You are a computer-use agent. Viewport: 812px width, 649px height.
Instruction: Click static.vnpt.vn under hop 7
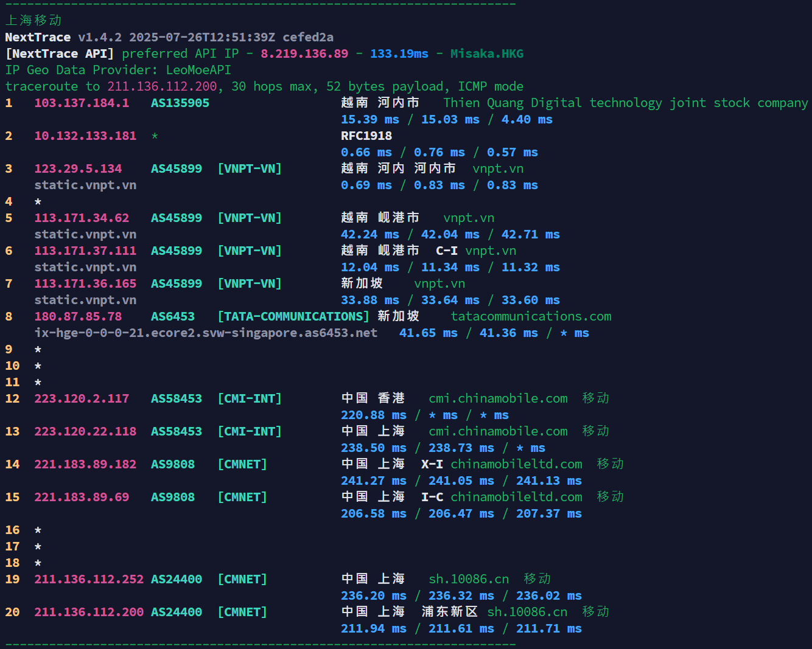point(85,300)
